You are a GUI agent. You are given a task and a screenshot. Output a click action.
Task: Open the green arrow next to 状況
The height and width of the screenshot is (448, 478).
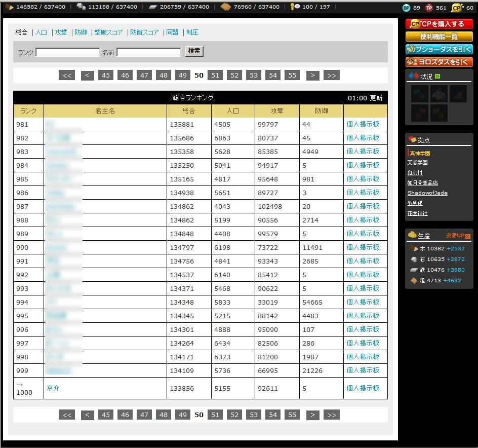(437, 77)
